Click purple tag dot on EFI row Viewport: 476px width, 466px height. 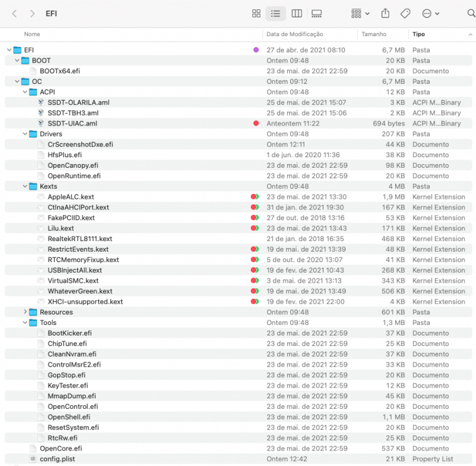[x=256, y=50]
